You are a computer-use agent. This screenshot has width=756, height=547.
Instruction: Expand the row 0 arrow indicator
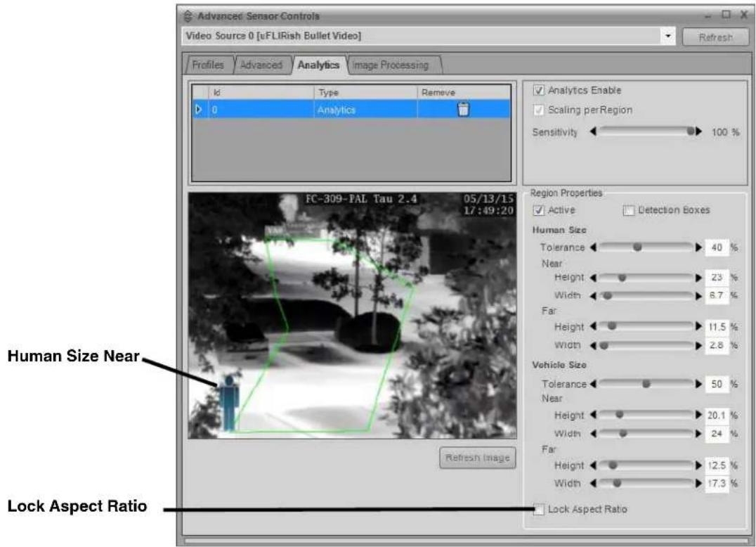(199, 110)
